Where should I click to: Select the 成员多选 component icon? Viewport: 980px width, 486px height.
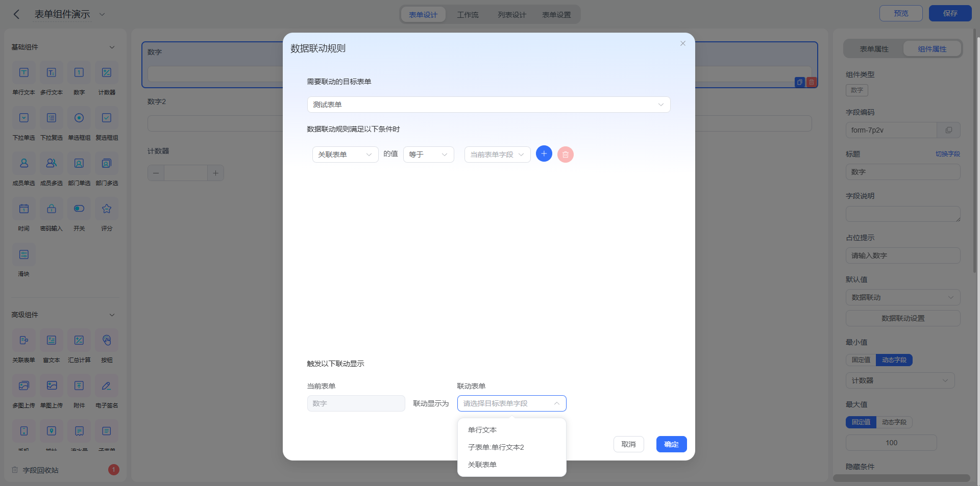click(52, 163)
